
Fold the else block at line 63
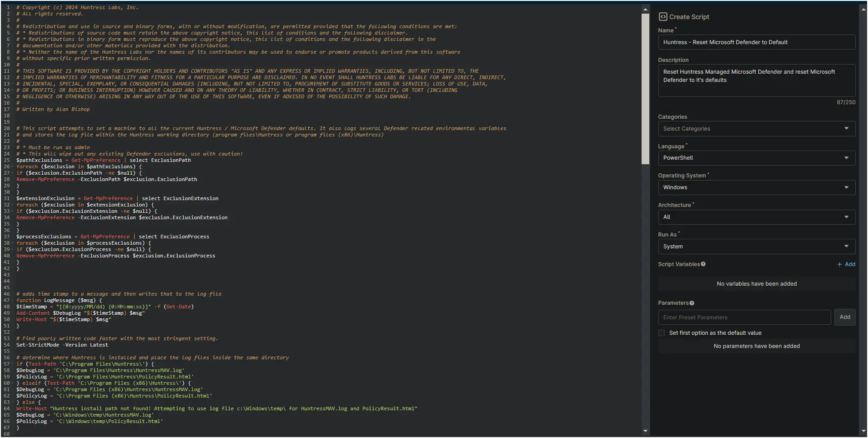click(x=11, y=402)
